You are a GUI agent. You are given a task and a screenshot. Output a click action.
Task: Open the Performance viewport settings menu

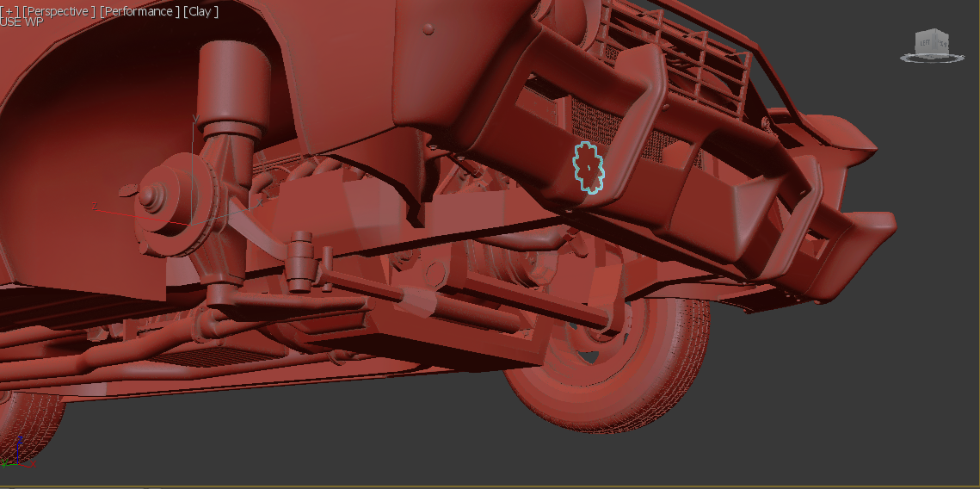(140, 11)
